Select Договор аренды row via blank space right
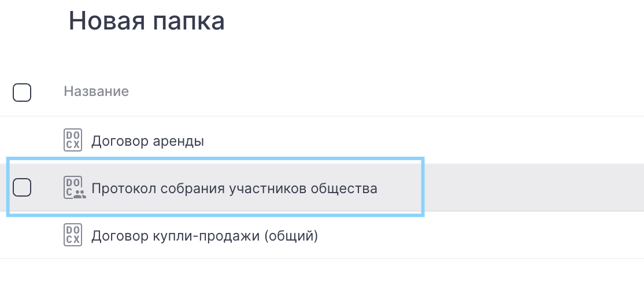The width and height of the screenshot is (644, 303). point(462,141)
